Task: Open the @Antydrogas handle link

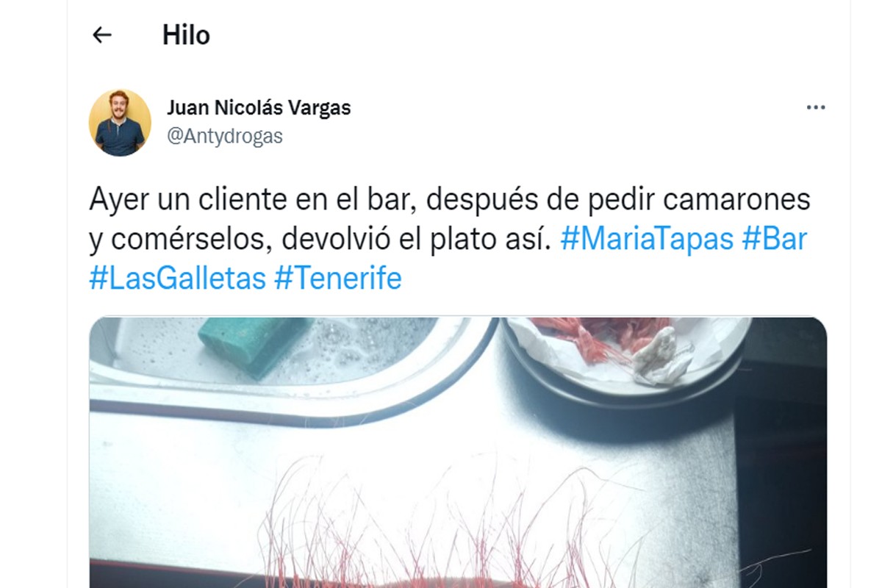Action: (x=225, y=136)
